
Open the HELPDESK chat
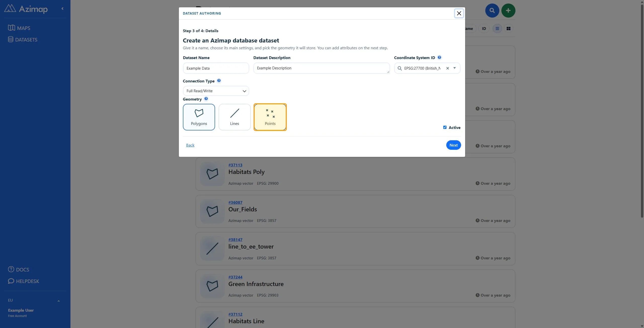tap(24, 281)
